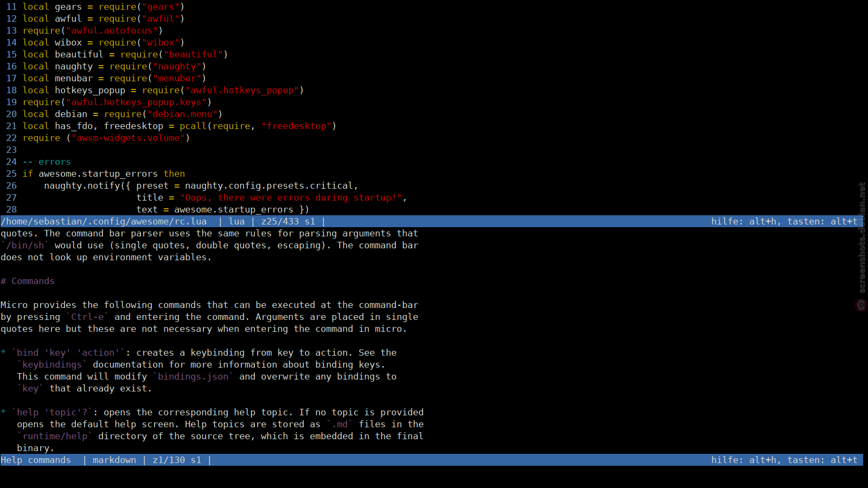Click 'hotkeys_popup' variable on line 18

[90, 90]
